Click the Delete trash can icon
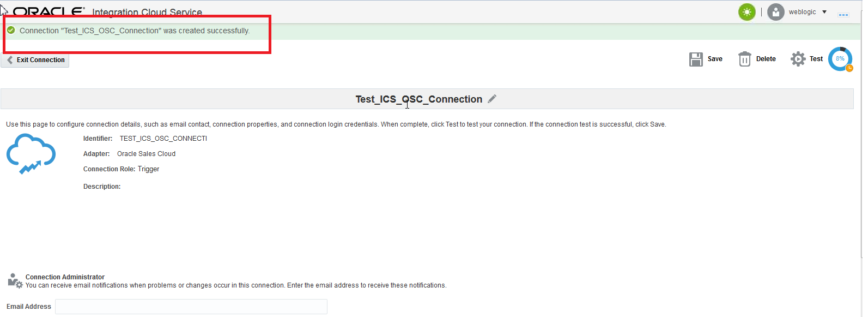The height and width of the screenshot is (317, 868). [x=744, y=59]
